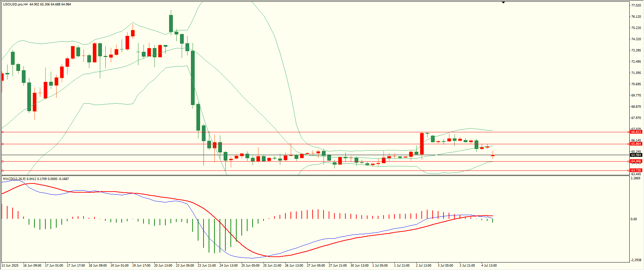
Task: Click the 24 Jun 13:00 time label
Action: tap(228, 266)
